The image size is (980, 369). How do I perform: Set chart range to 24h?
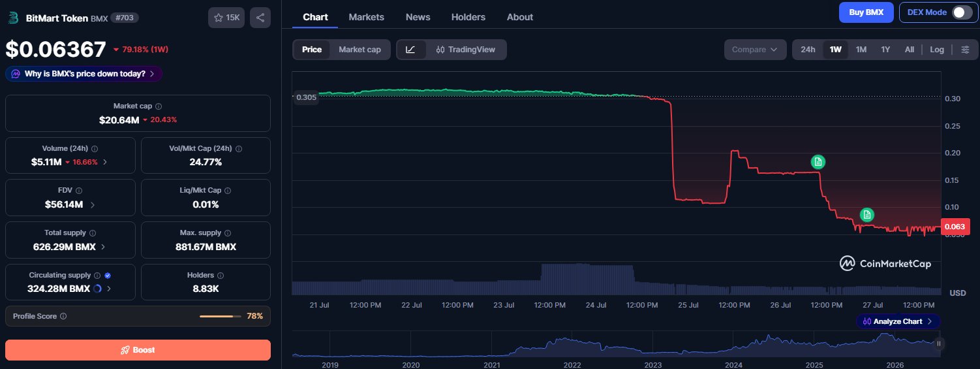pyautogui.click(x=808, y=50)
